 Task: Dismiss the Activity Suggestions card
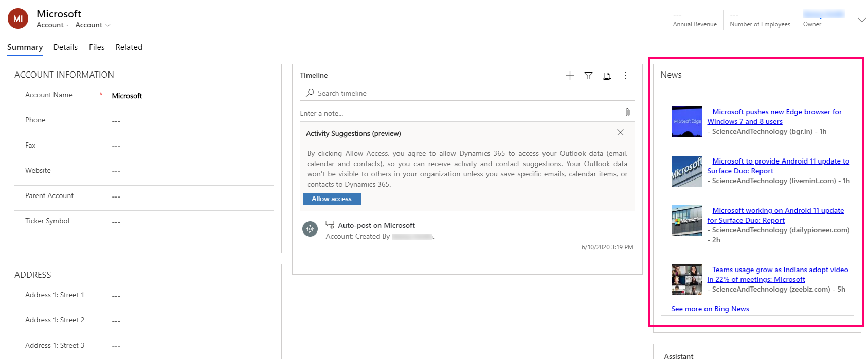620,133
